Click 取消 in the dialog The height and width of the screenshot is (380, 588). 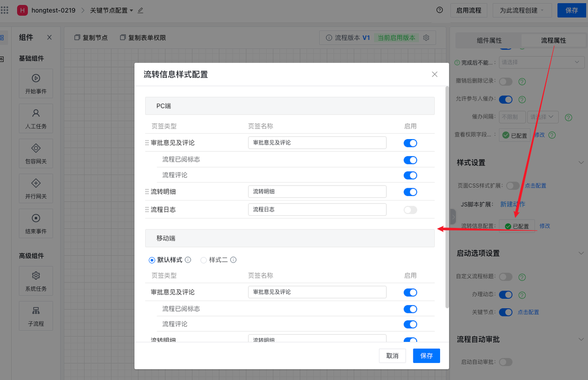392,356
